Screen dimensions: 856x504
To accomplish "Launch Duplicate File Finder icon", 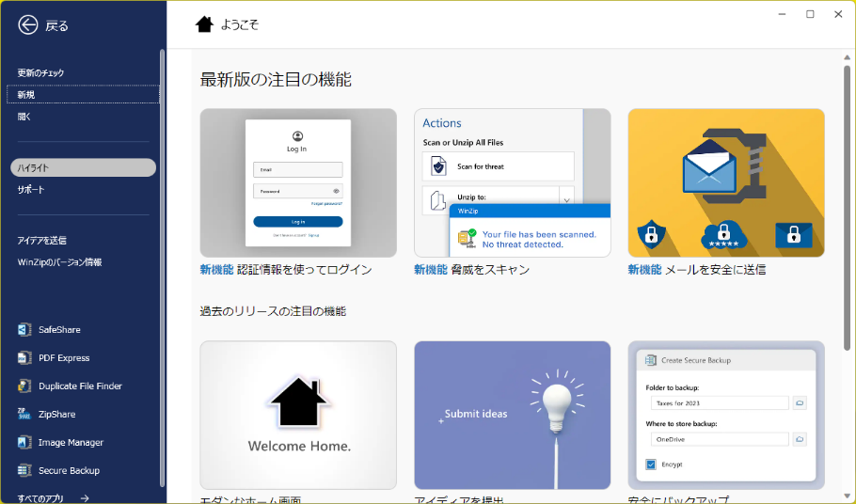I will point(24,386).
